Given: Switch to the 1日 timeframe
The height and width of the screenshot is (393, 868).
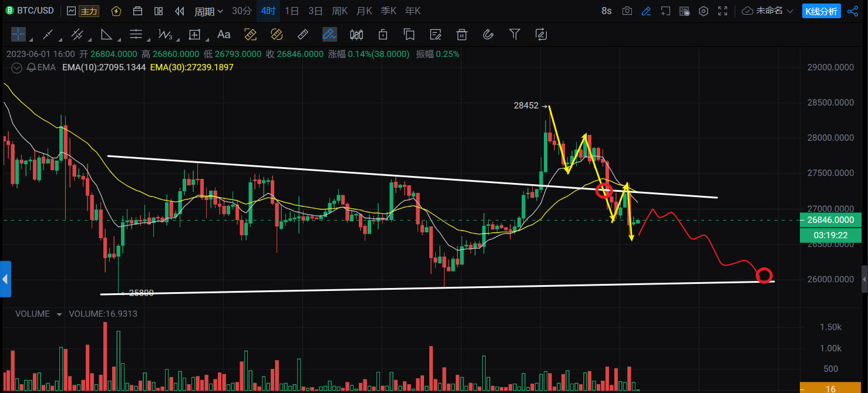Looking at the screenshot, I should point(292,11).
